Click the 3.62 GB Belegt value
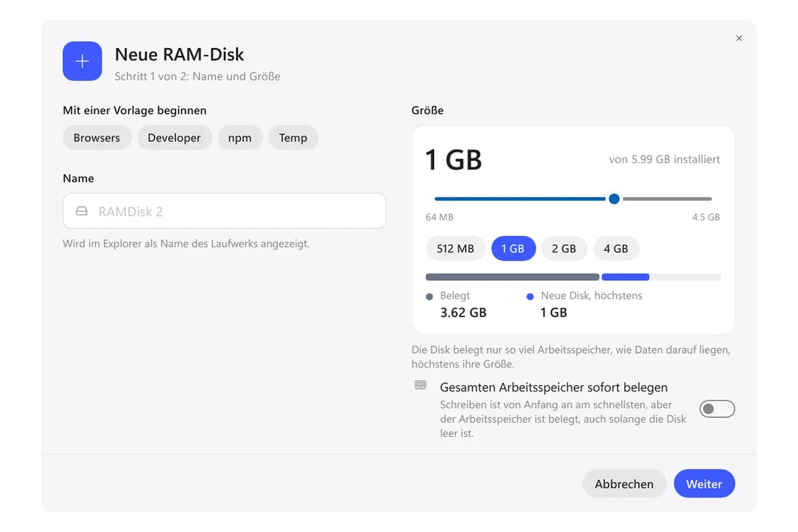The image size is (798, 532). tap(464, 313)
